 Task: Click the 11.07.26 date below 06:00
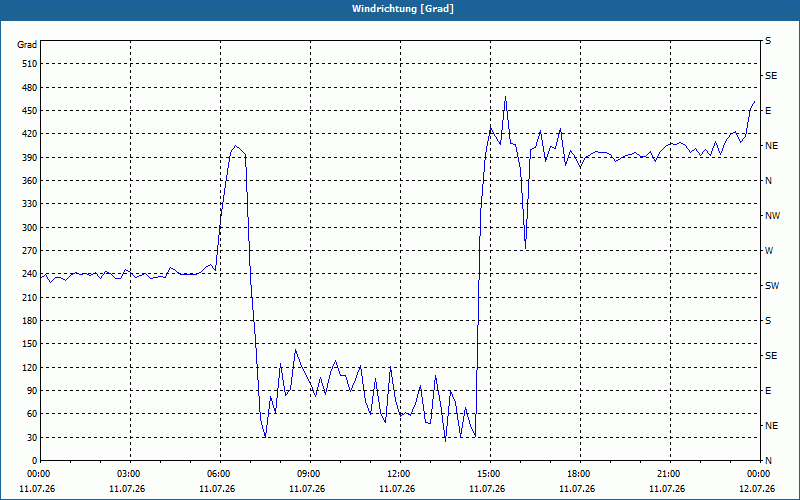point(217,489)
